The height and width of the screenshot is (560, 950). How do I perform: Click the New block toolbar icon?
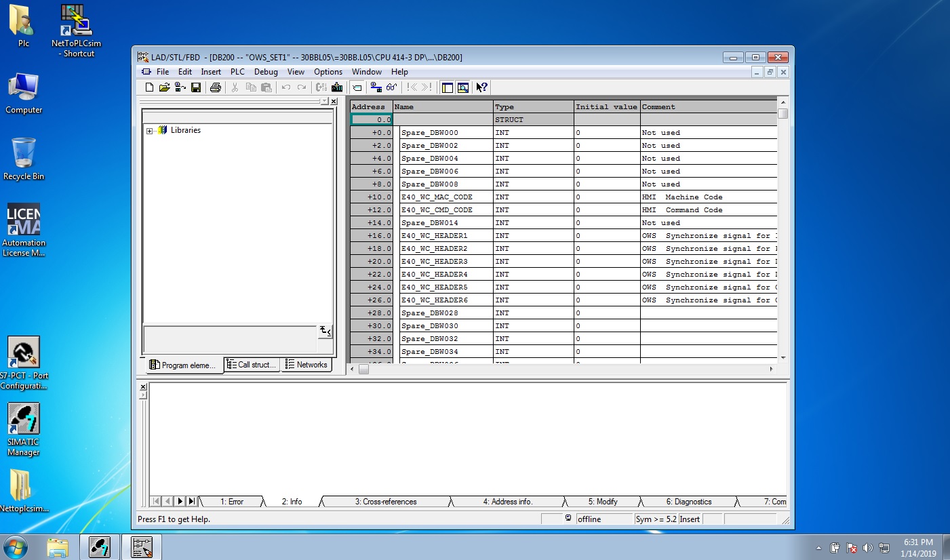click(x=150, y=87)
